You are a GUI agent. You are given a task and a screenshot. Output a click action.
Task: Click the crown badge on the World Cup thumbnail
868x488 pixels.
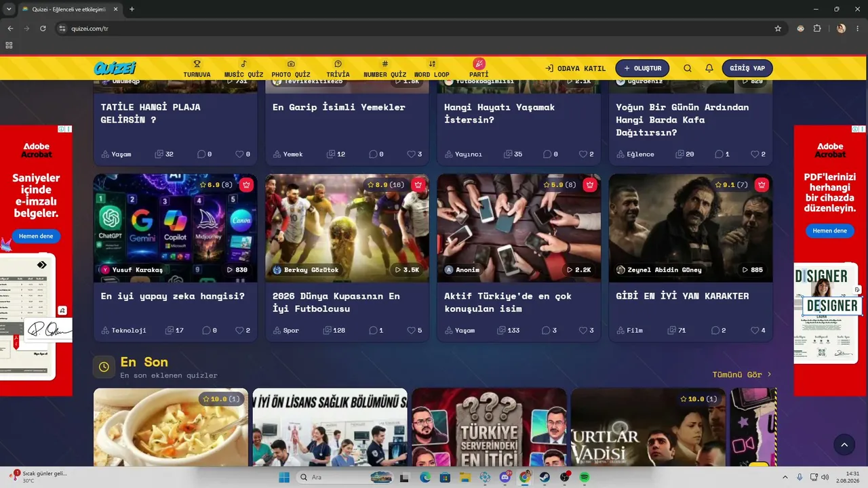coord(418,184)
